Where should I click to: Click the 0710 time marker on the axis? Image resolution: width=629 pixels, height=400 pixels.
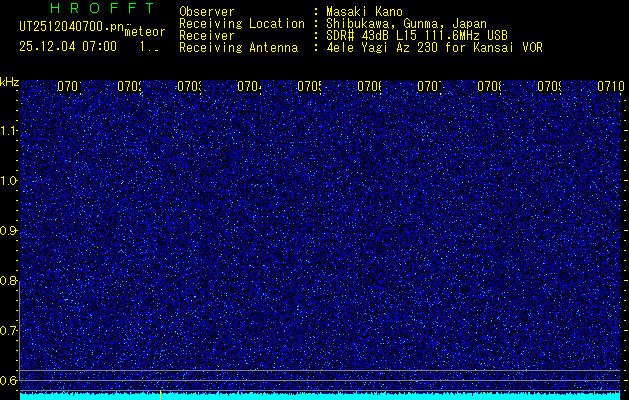pos(611,87)
